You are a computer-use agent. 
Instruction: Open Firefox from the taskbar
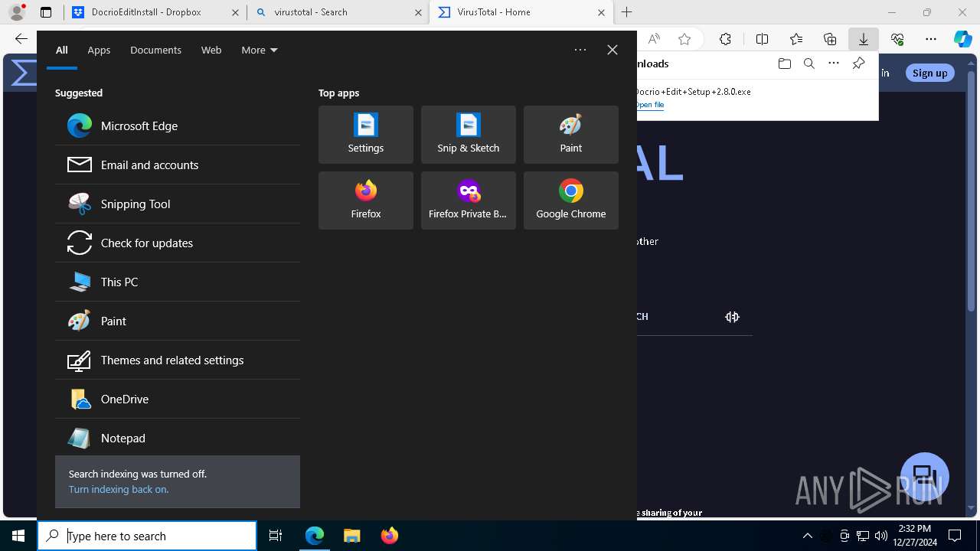click(389, 536)
